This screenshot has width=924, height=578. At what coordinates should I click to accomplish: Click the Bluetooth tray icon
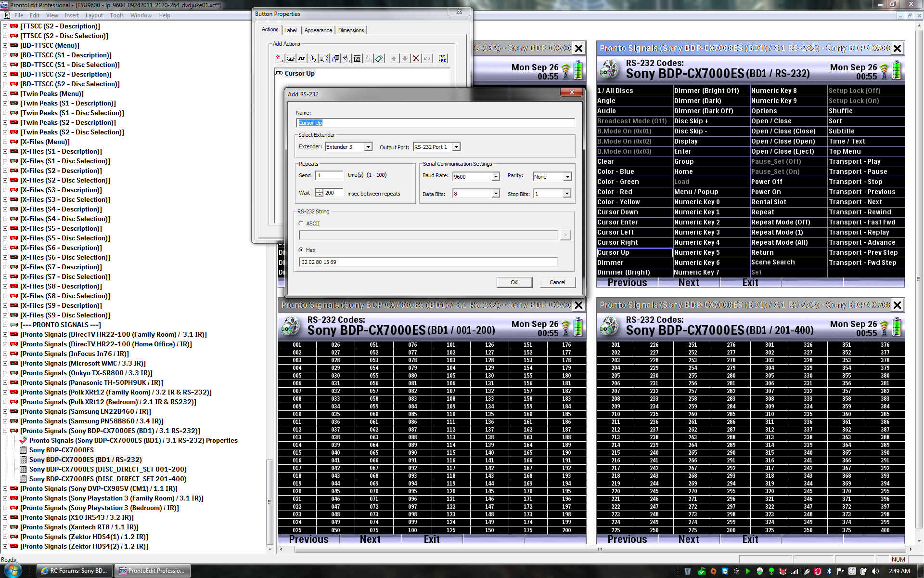[x=829, y=571]
